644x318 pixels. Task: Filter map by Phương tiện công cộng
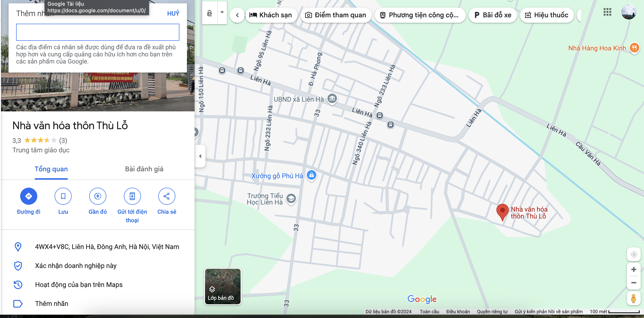coord(420,15)
